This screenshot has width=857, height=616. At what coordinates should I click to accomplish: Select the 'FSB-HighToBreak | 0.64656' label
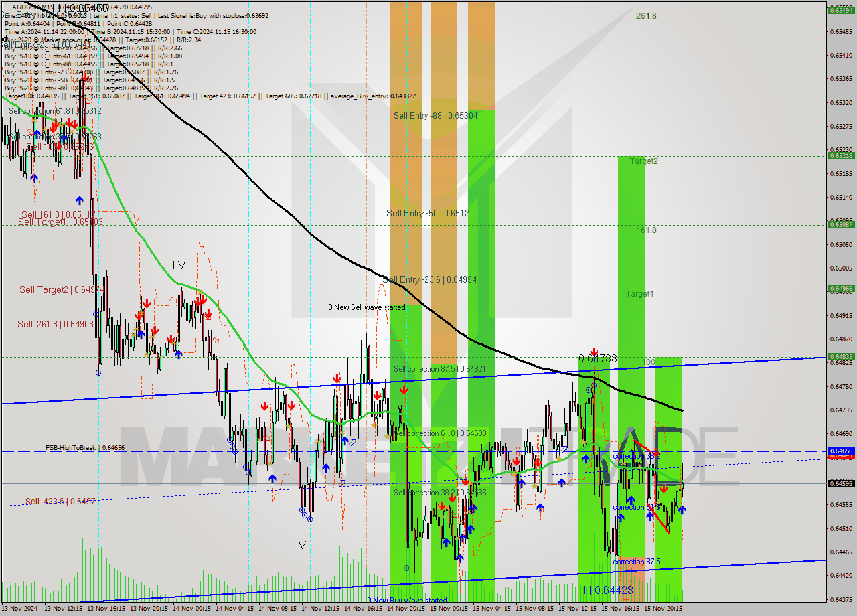coord(85,447)
